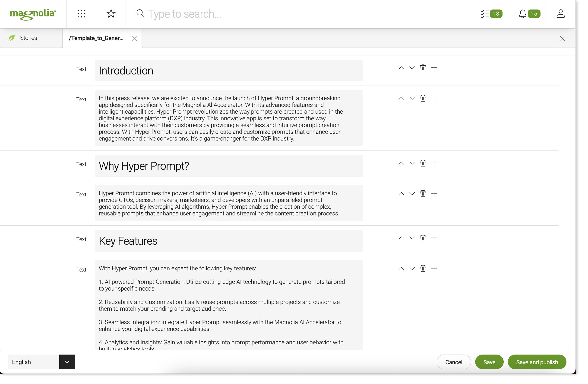This screenshot has height=384, width=588.
Task: Click the notifications bell icon showing 15
Action: [528, 14]
